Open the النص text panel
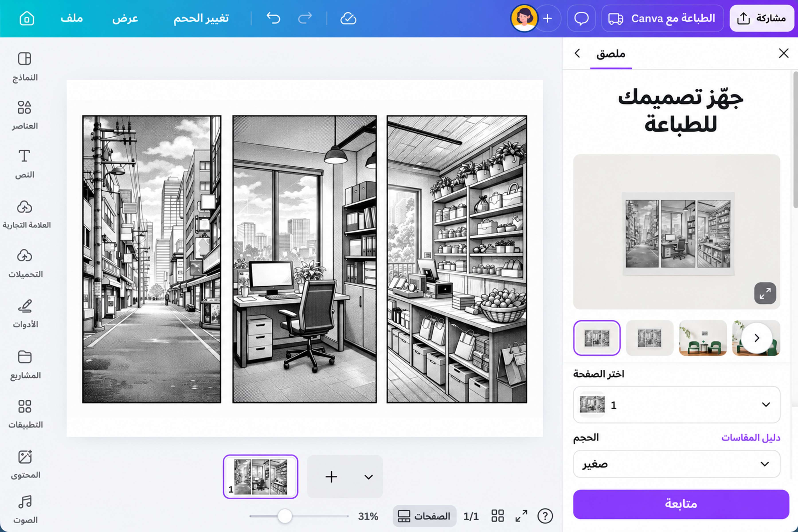Screen dimensions: 798x532 tap(25, 164)
